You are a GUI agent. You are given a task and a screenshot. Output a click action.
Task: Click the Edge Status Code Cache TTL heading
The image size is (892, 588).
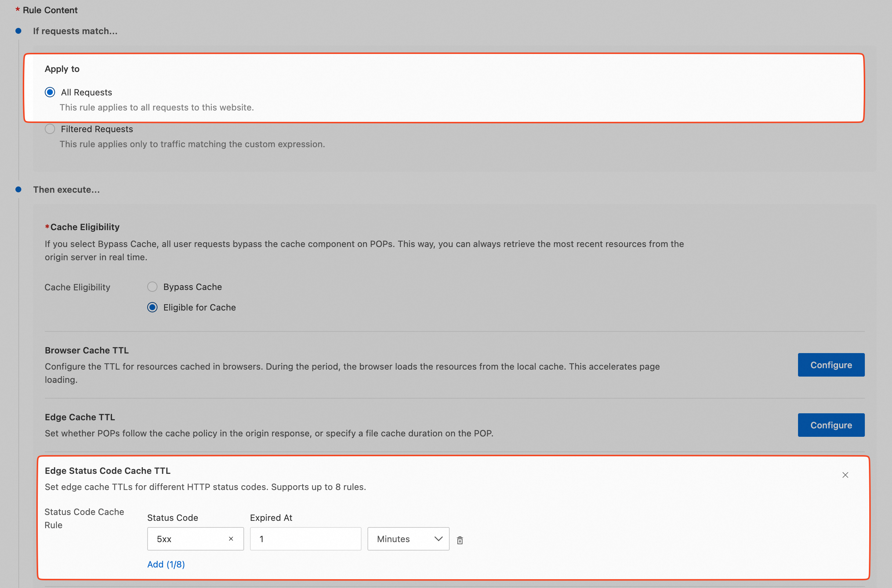pyautogui.click(x=108, y=471)
